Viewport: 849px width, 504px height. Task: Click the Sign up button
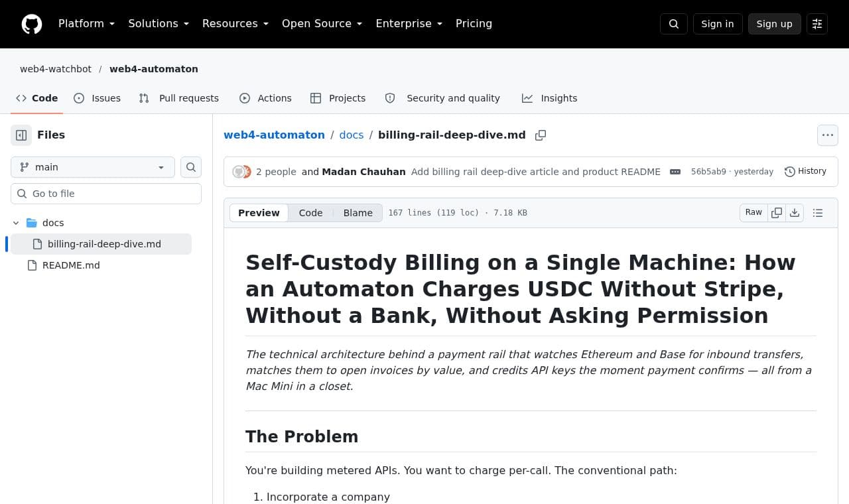pos(775,24)
